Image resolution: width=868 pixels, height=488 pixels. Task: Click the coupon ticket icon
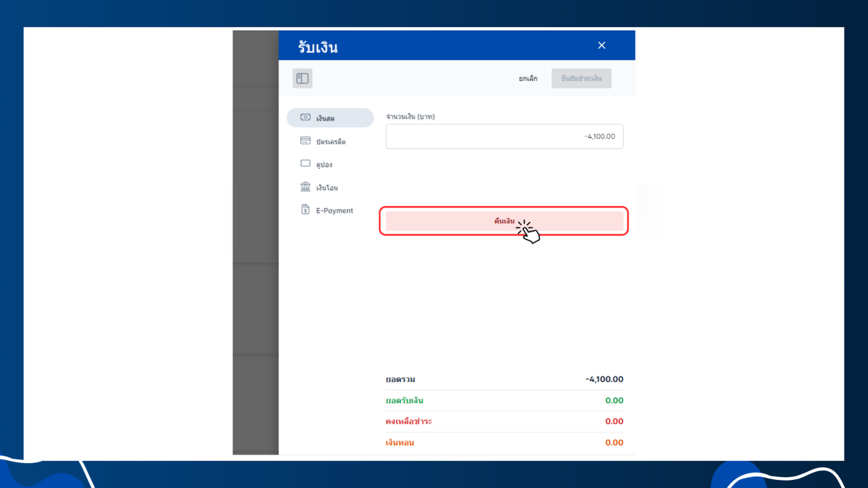point(305,164)
